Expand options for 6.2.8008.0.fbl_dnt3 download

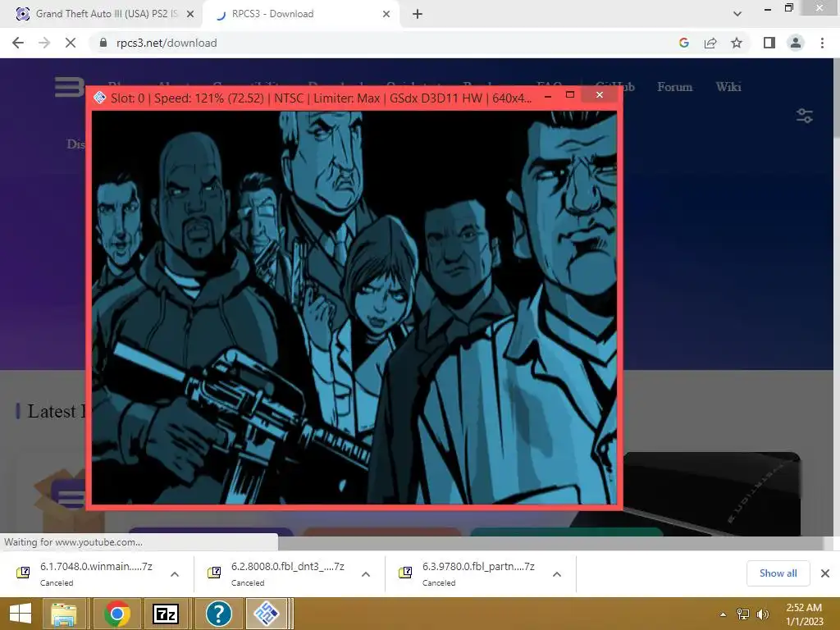click(366, 574)
